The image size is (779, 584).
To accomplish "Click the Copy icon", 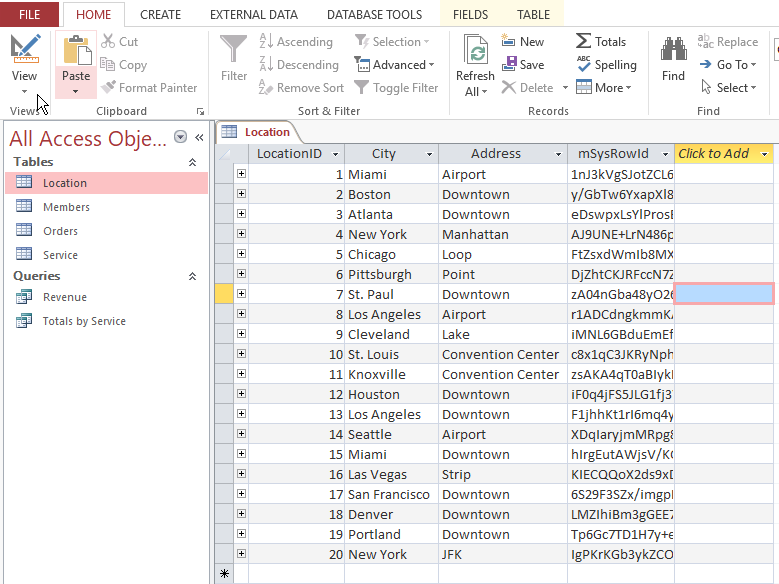I will pos(108,64).
